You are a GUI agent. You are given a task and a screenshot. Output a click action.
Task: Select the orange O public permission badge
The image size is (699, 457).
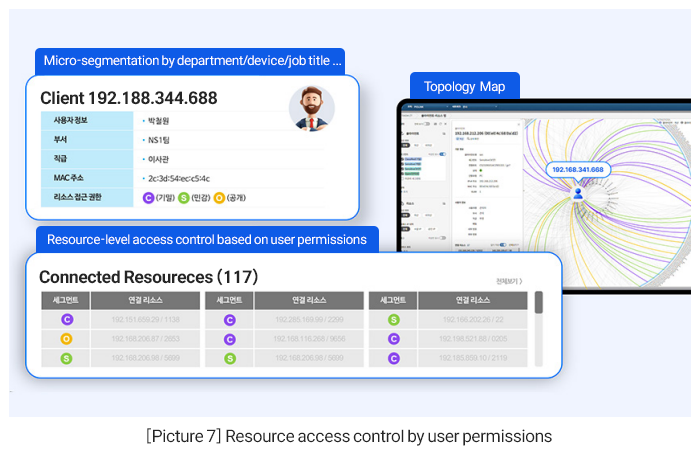coord(218,198)
